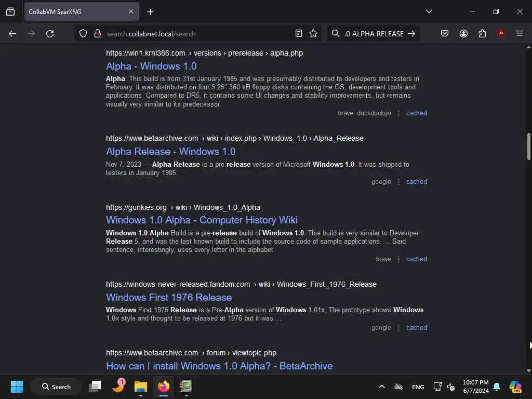Open Copilot preview icon
The height and width of the screenshot is (399, 532).
click(x=515, y=387)
